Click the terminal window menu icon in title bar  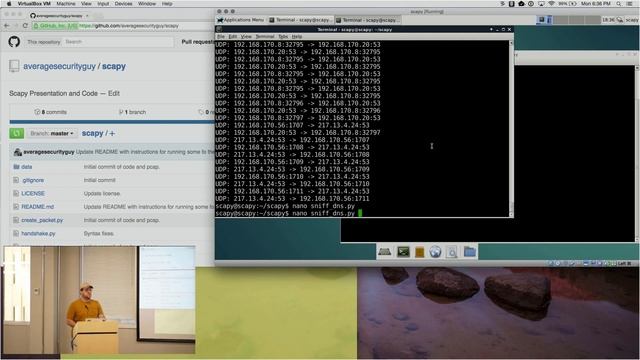(x=219, y=29)
